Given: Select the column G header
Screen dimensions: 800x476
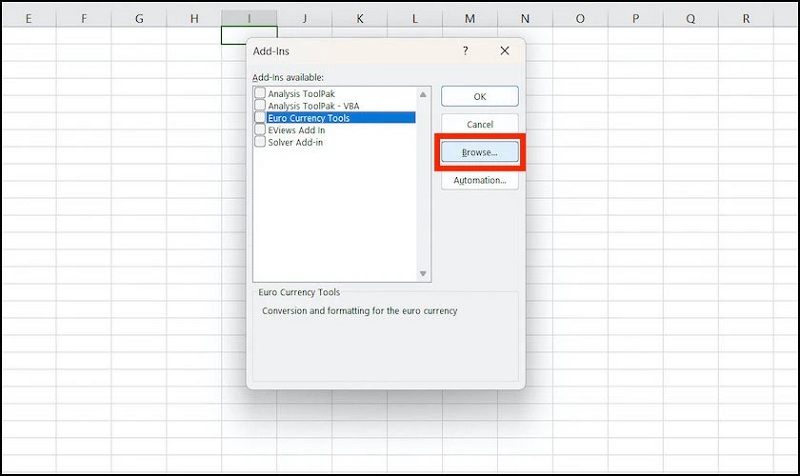Looking at the screenshot, I should pos(138,18).
